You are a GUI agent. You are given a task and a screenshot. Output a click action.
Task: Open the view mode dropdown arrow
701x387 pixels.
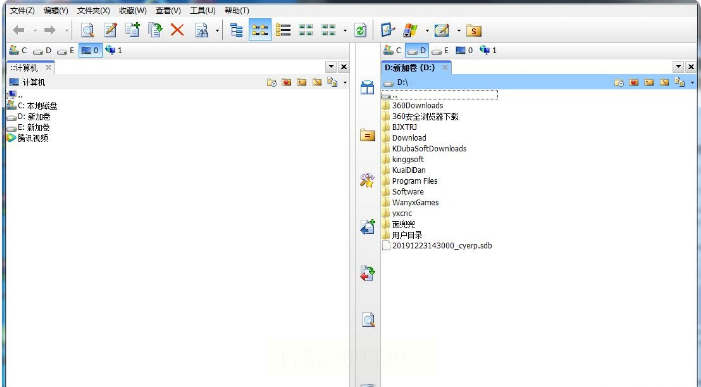pyautogui.click(x=345, y=31)
